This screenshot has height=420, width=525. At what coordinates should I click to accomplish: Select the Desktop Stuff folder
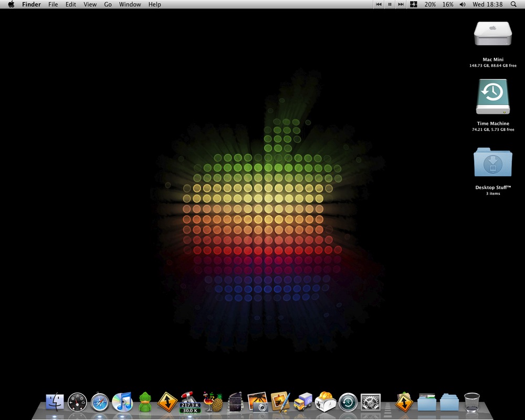pyautogui.click(x=493, y=162)
